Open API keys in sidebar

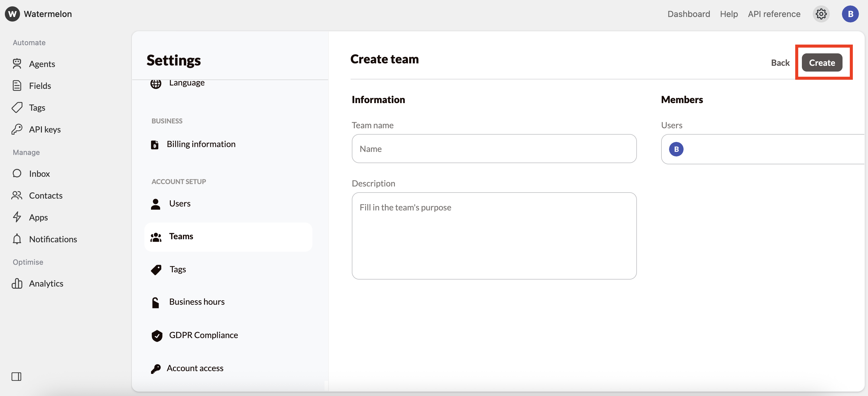(x=45, y=129)
